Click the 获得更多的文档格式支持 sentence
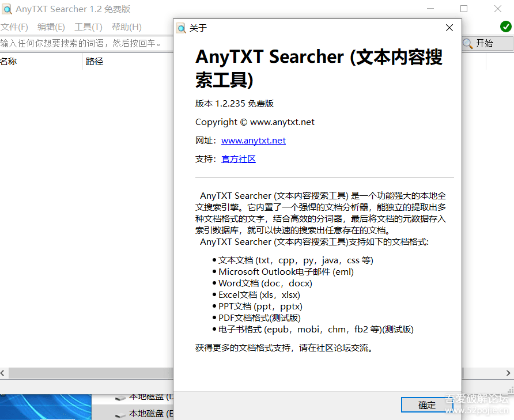The width and height of the screenshot is (514, 420). pos(284,348)
